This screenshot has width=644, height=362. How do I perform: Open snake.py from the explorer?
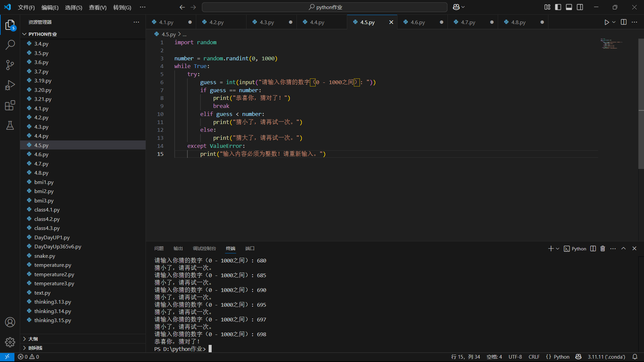pos(45,256)
